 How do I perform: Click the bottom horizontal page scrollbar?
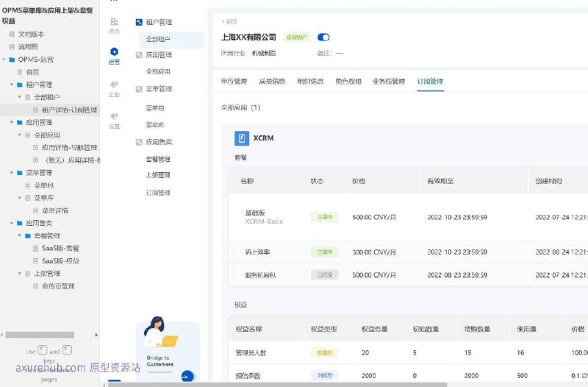pos(278,385)
